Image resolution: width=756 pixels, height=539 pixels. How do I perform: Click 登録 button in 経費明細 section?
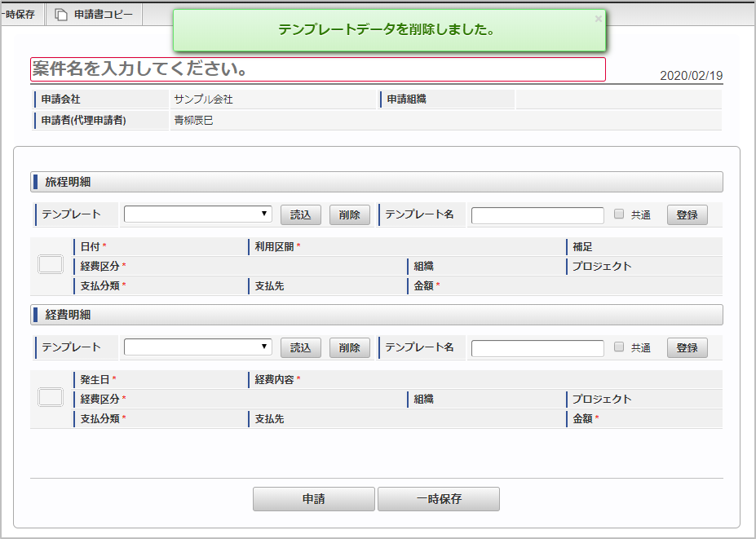(x=687, y=347)
